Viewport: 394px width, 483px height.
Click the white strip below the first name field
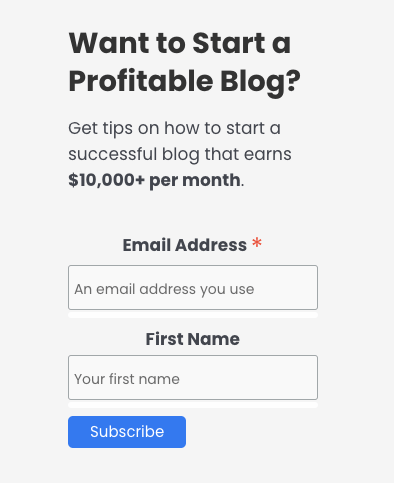coord(193,405)
